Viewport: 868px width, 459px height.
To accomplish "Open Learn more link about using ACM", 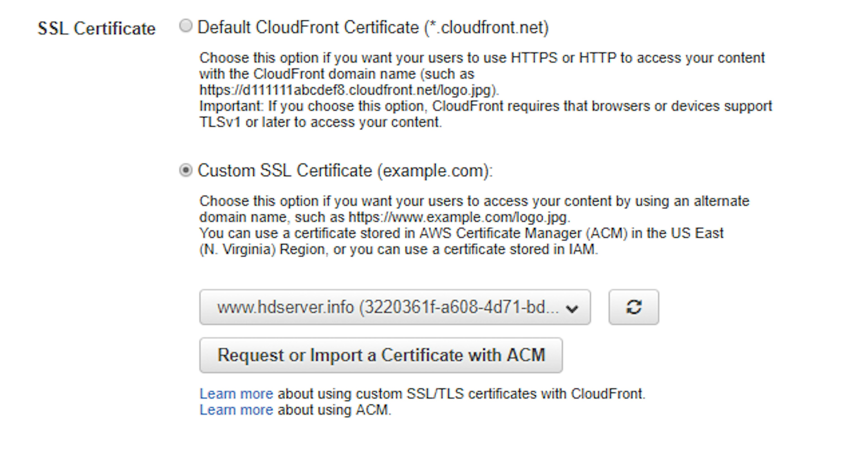I will pos(236,410).
